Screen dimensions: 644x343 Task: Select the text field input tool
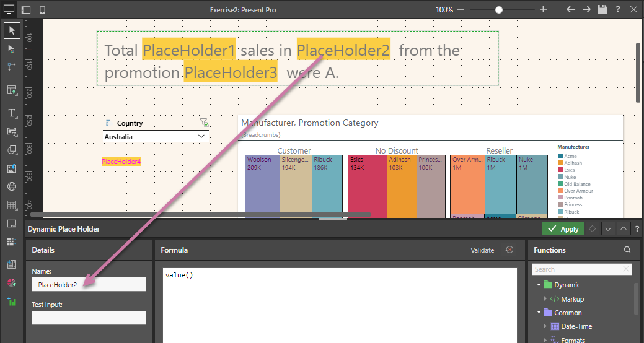12,132
